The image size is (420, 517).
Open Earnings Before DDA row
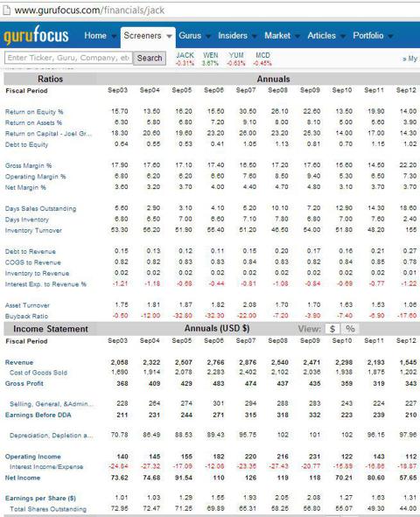pos(38,415)
